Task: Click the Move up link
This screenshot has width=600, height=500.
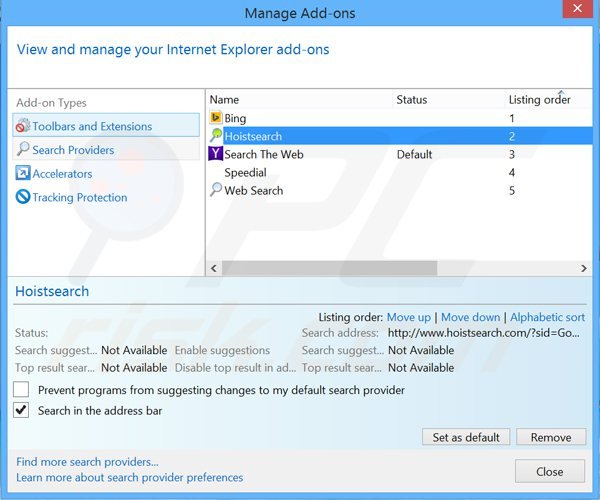Action: tap(408, 317)
